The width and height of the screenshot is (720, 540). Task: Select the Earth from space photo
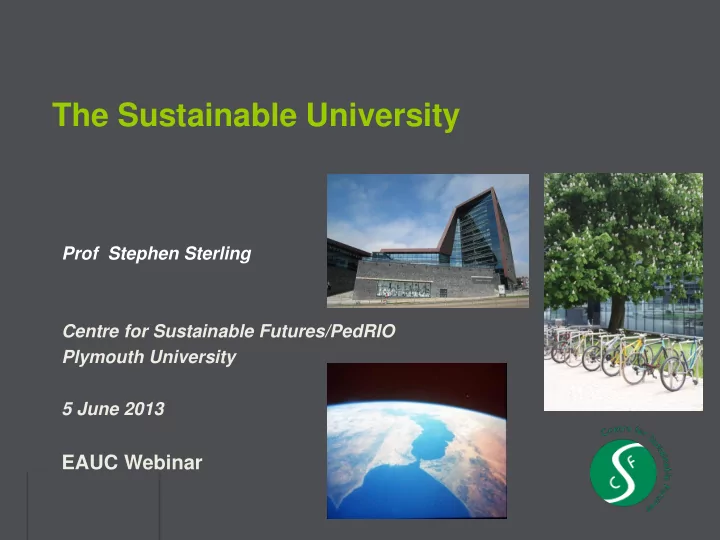coord(417,441)
